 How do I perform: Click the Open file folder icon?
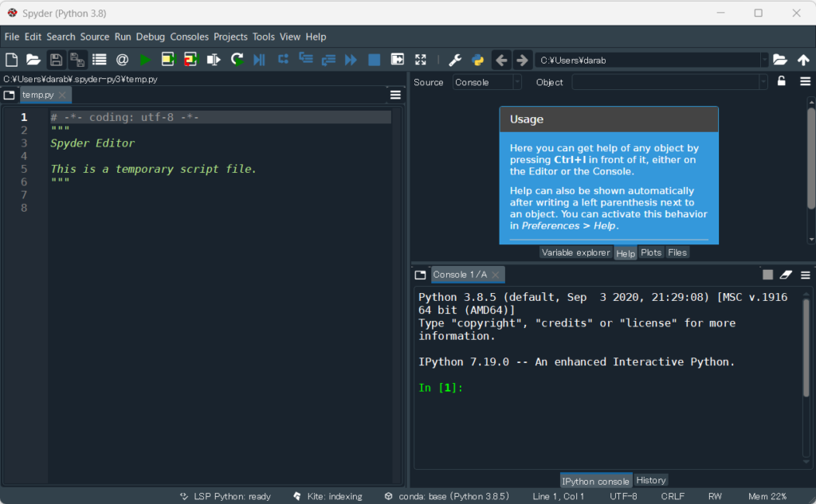coord(33,60)
